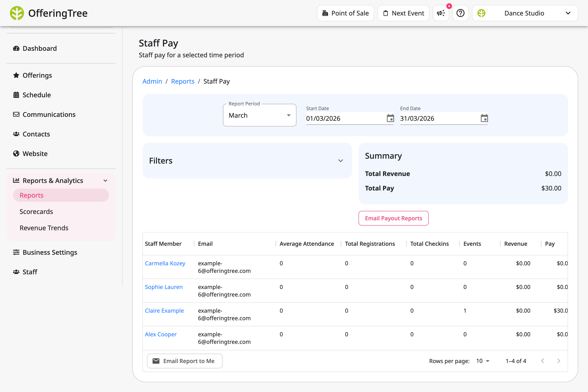Click the Dance Studio leaf avatar icon
This screenshot has width=588, height=392.
point(481,13)
